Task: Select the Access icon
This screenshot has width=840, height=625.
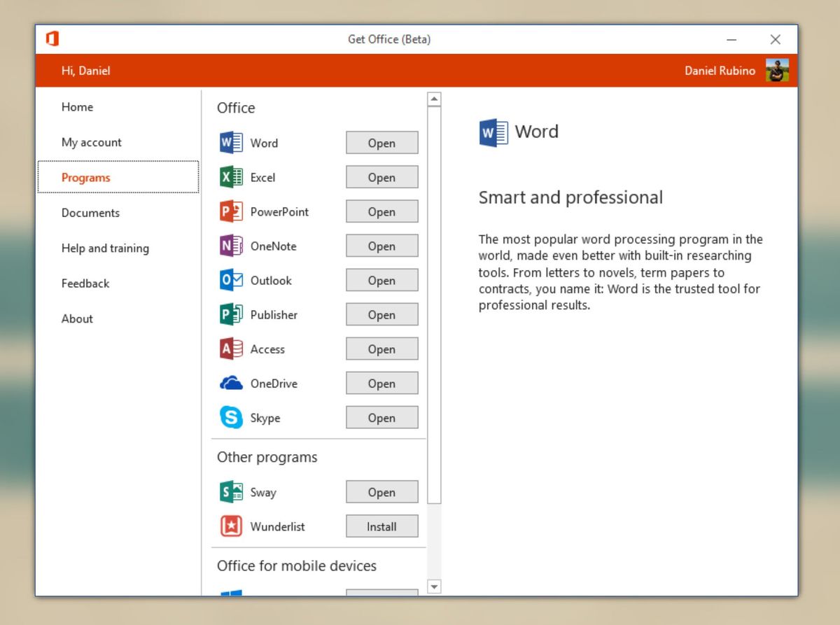Action: (x=231, y=349)
